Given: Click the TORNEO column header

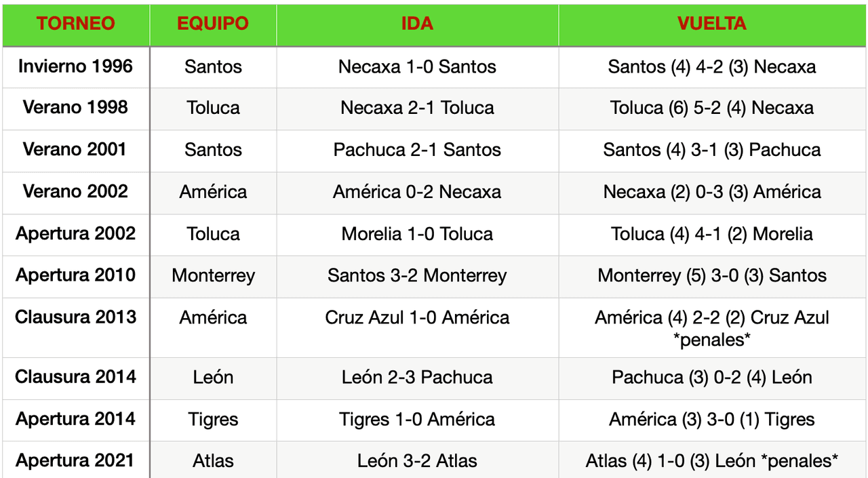Looking at the screenshot, I should point(75,24).
